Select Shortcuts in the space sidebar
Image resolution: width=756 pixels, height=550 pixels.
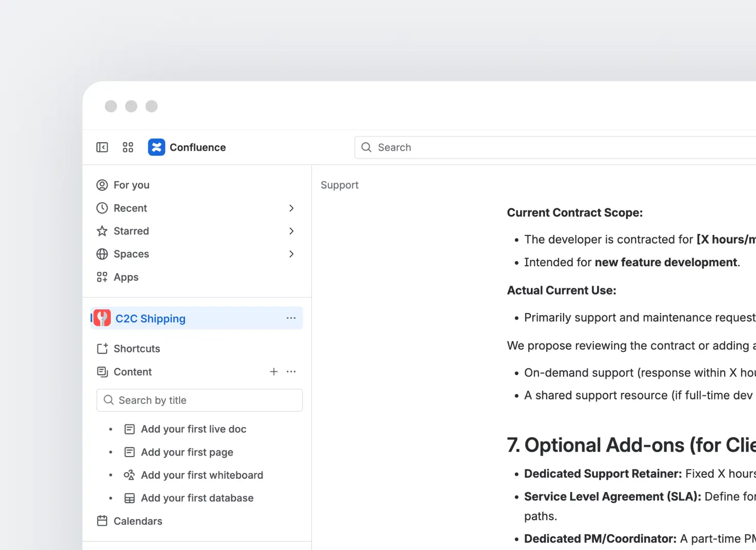click(136, 348)
